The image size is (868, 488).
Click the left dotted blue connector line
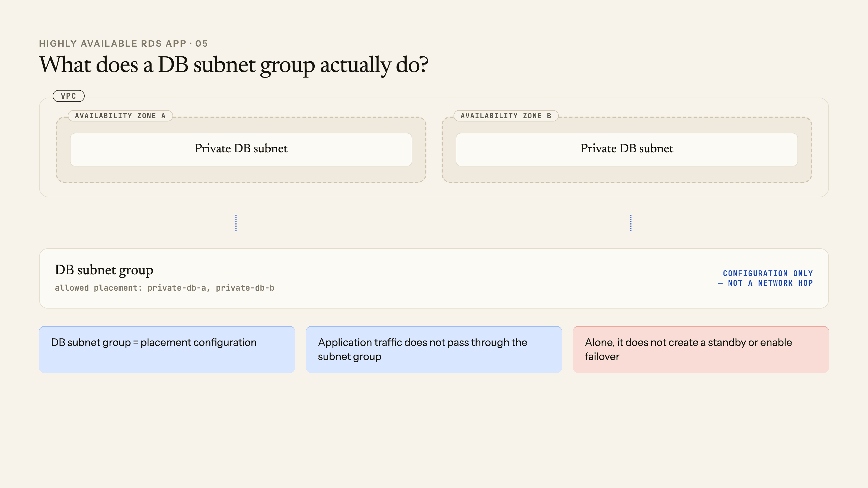tap(236, 223)
